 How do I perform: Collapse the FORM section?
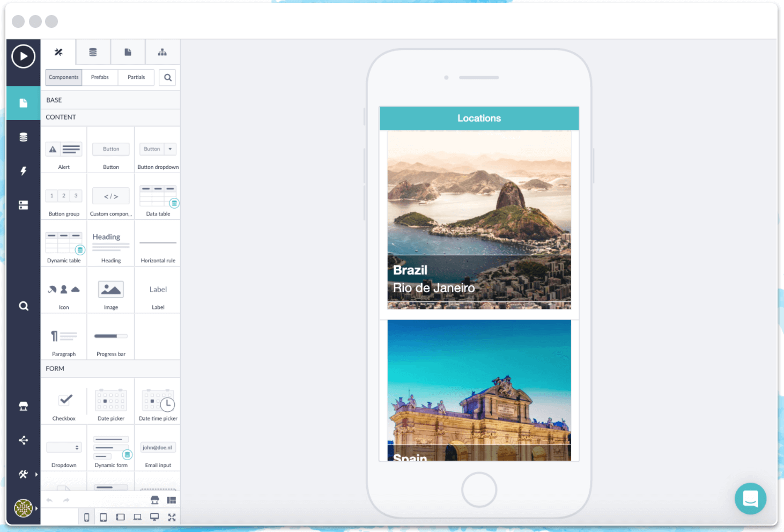coord(110,369)
